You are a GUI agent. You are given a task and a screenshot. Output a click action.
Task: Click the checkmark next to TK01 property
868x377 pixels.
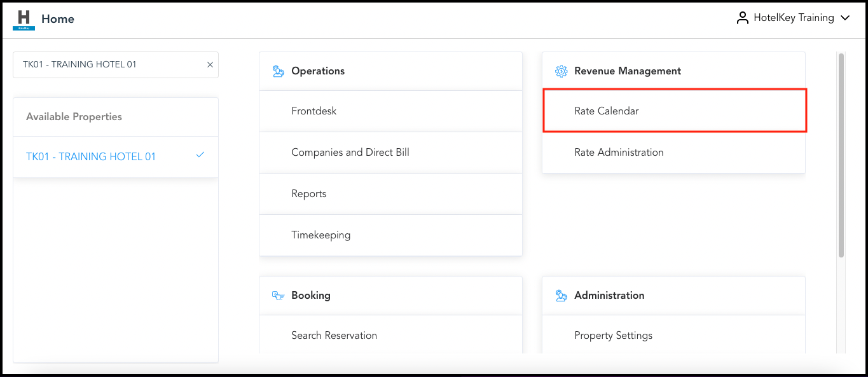tap(200, 155)
